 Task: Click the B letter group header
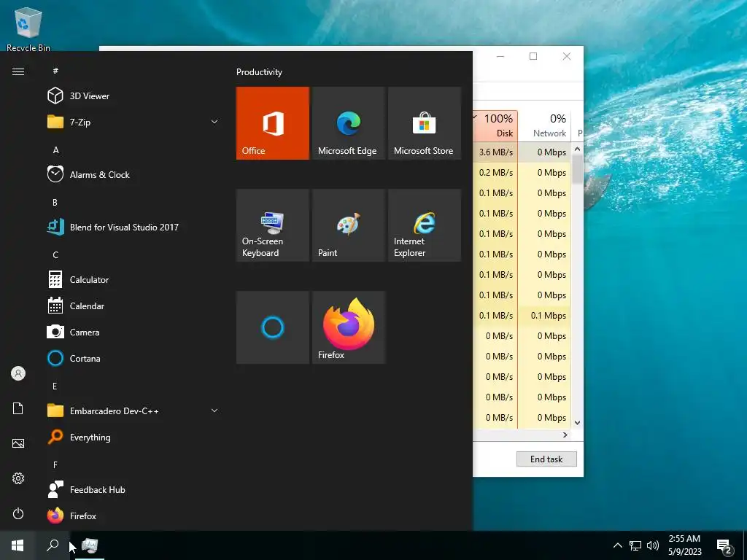55,203
